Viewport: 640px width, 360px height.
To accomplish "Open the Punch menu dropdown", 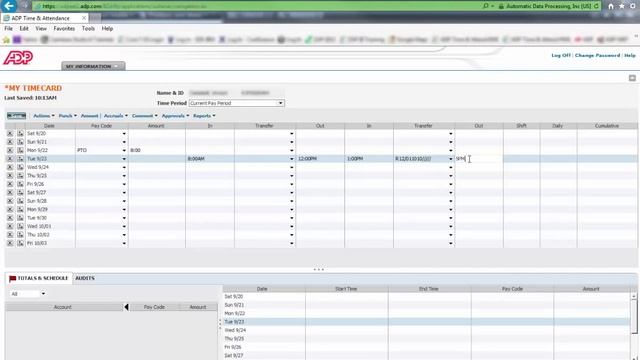I will click(x=67, y=116).
